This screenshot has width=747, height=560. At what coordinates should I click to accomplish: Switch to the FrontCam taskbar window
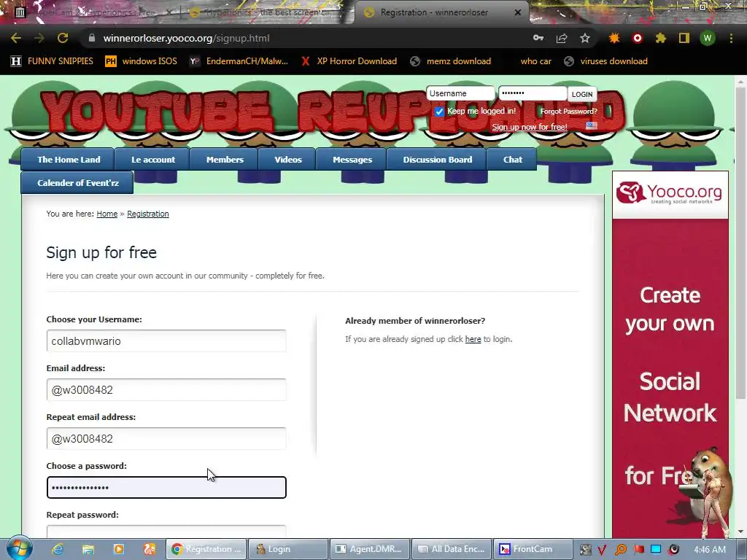click(x=533, y=549)
